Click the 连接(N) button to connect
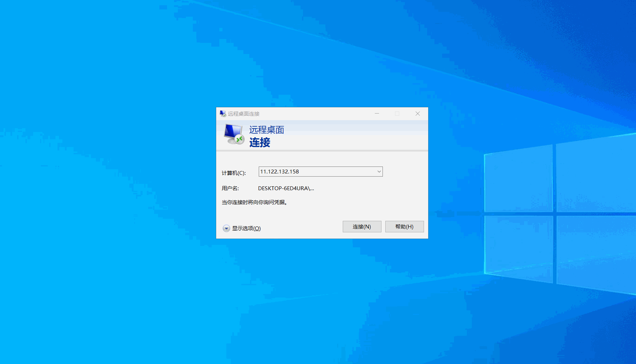Image resolution: width=636 pixels, height=364 pixels. pos(362,226)
